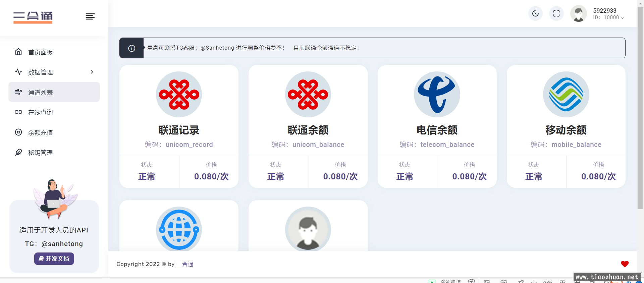Select code text unicom_balance
644x283 pixels.
click(318, 145)
